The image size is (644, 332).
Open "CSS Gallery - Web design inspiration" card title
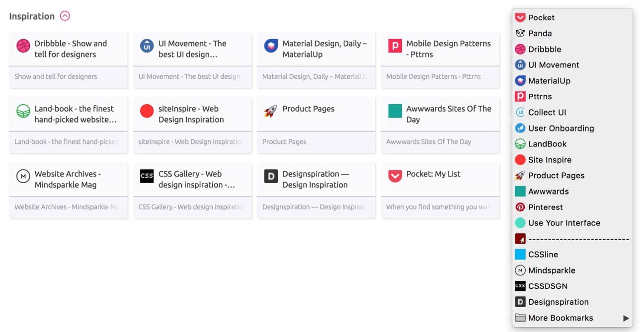coord(197,179)
